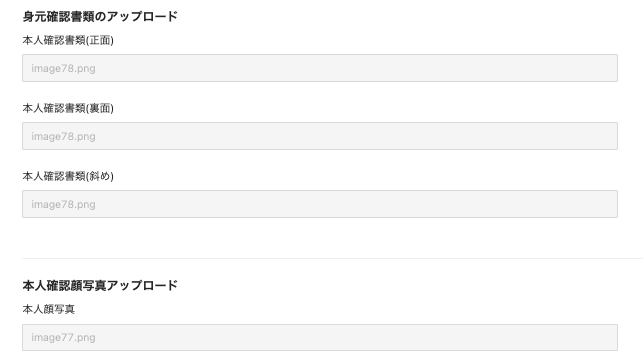The image size is (643, 364).
Task: Click the 身元確認書類のアップロード section heading
Action: (x=100, y=16)
